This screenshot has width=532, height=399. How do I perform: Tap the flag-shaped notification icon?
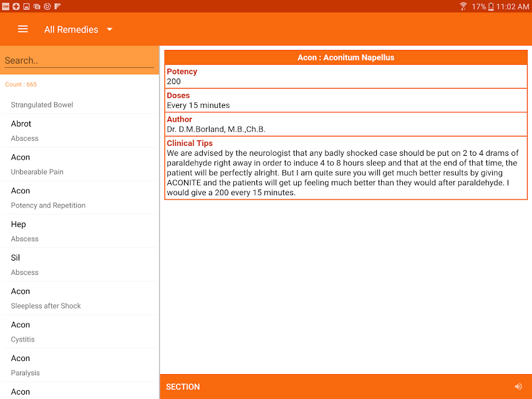pos(57,6)
